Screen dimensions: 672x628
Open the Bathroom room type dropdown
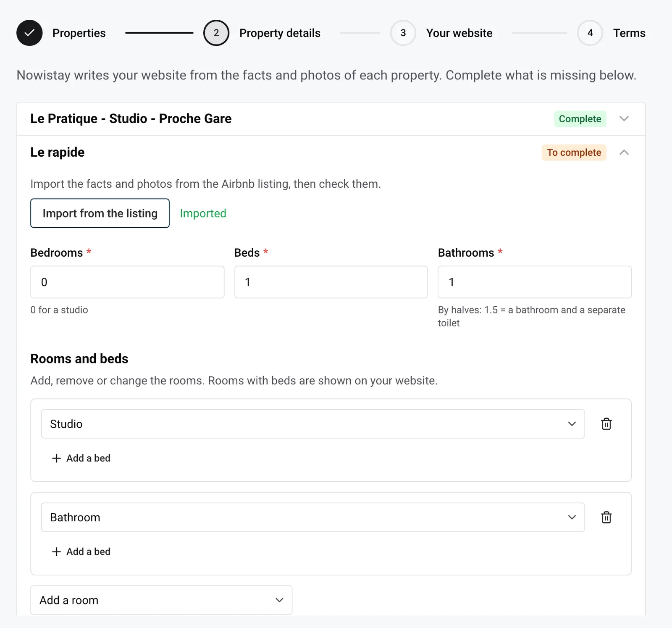pos(313,517)
